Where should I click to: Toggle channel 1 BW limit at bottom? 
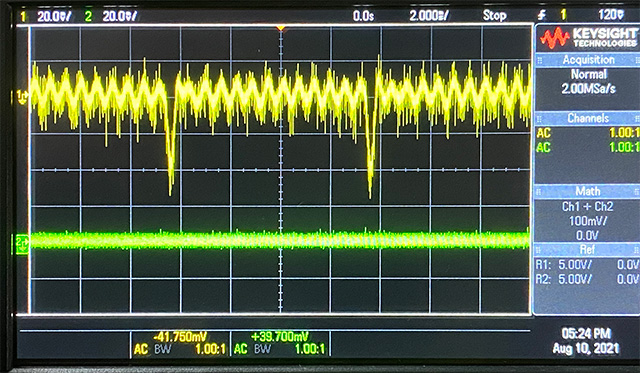tap(162, 349)
